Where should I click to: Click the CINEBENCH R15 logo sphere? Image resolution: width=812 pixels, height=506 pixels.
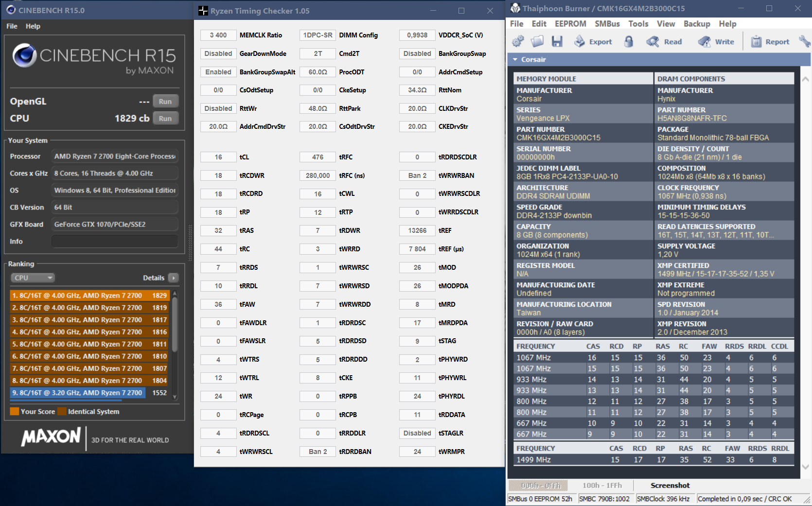tap(24, 55)
